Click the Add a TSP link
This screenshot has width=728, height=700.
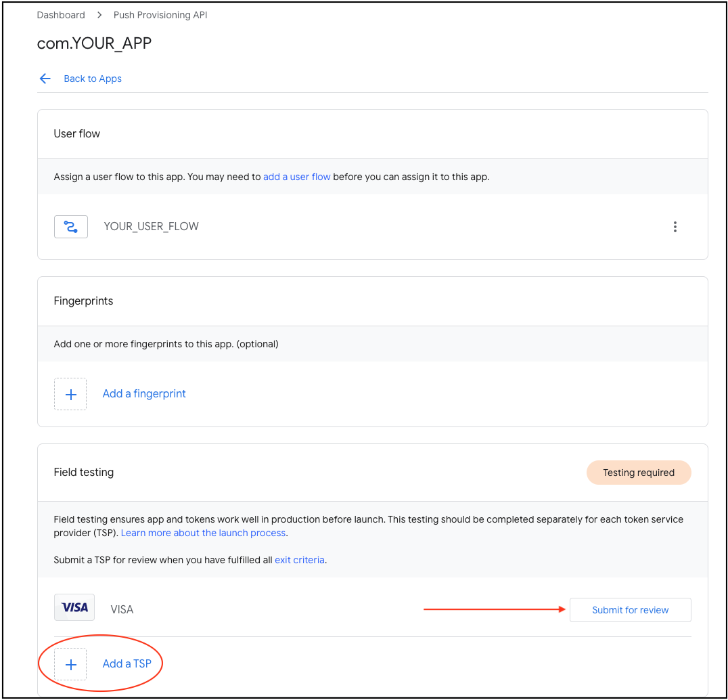pyautogui.click(x=127, y=663)
